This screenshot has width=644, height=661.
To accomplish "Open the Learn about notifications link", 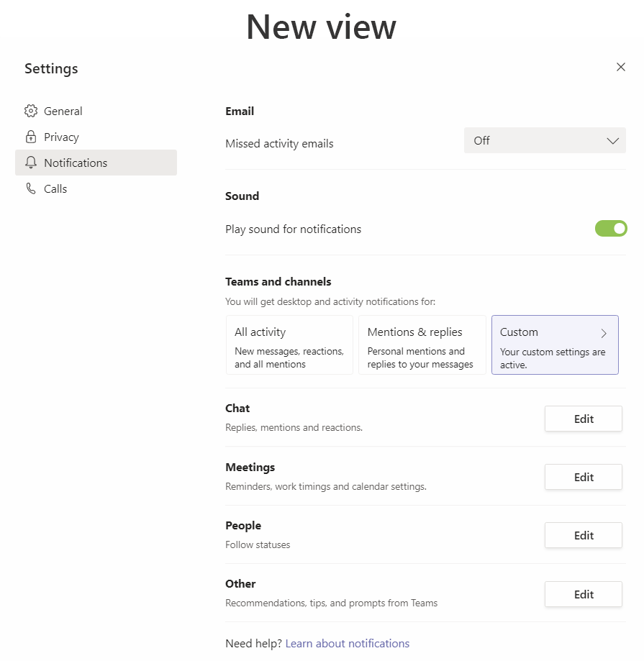I will tap(347, 643).
